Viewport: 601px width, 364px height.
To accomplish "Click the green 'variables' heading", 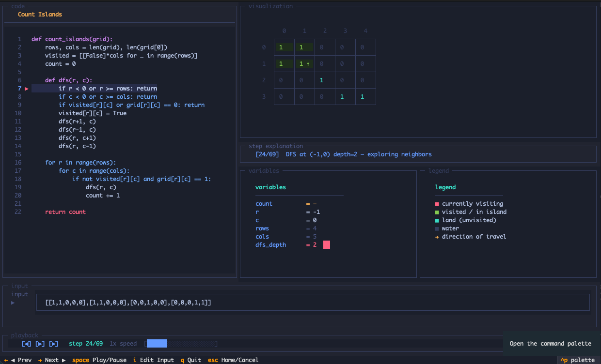I will (270, 187).
